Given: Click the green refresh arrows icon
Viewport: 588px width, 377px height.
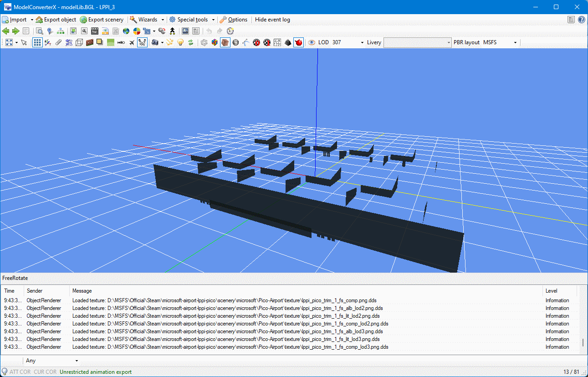Looking at the screenshot, I should 191,42.
